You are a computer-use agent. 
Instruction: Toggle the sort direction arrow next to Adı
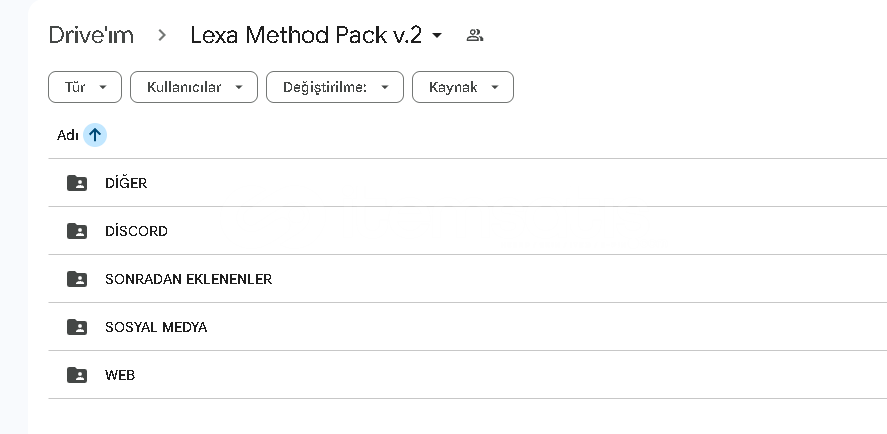95,135
